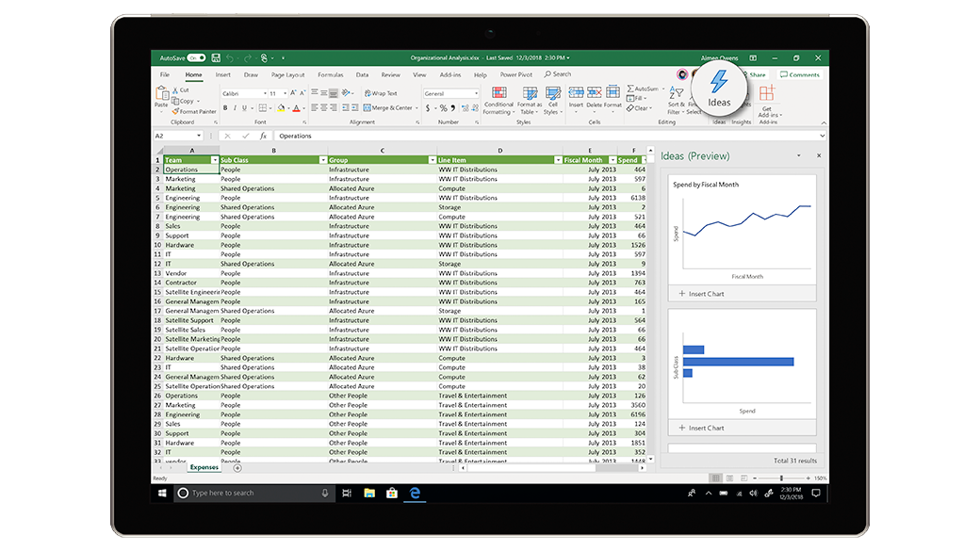
Task: Toggle the AutoSave switch
Action: [196, 58]
